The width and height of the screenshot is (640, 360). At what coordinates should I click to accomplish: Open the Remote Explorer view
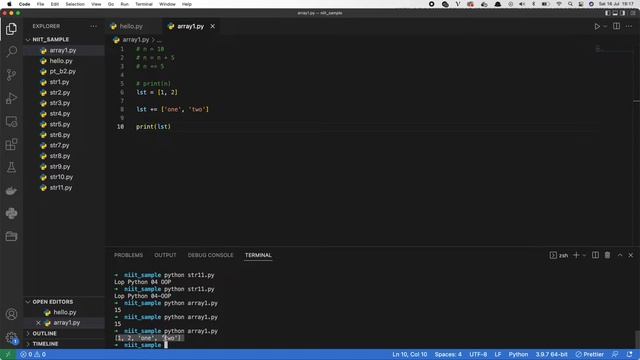11,121
